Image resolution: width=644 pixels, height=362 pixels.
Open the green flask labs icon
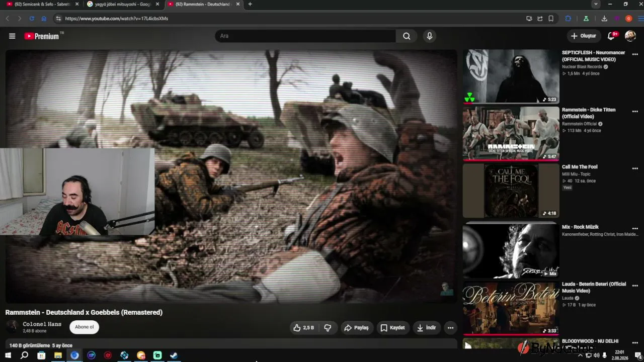tap(586, 19)
